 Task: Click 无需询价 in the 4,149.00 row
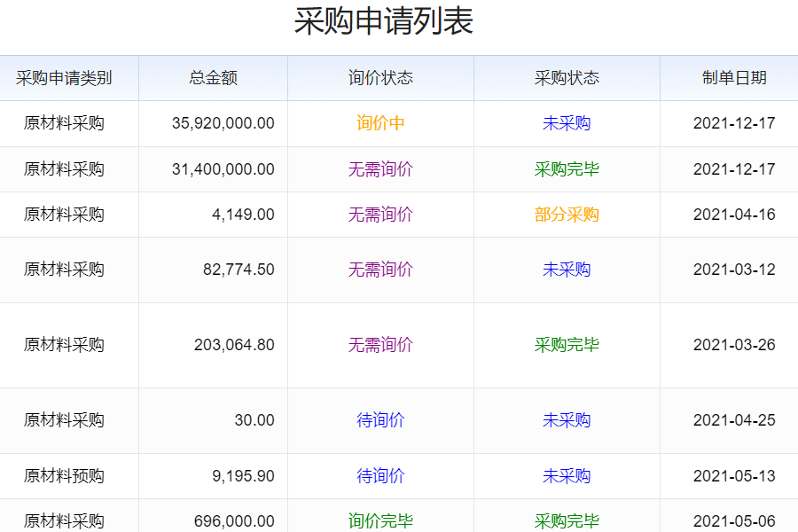[380, 215]
